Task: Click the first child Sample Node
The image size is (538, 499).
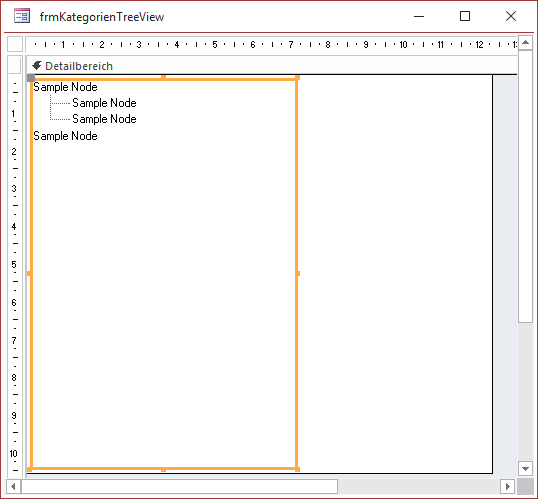Action: pos(104,103)
